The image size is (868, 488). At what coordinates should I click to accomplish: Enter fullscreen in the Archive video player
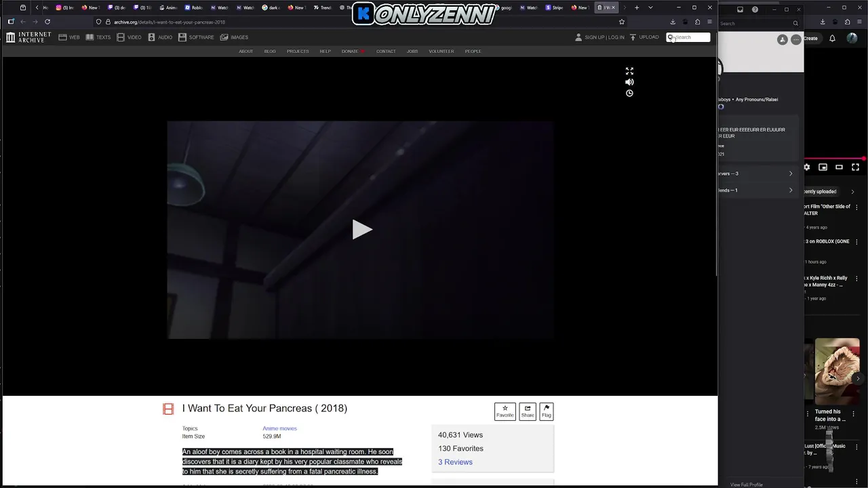click(629, 70)
